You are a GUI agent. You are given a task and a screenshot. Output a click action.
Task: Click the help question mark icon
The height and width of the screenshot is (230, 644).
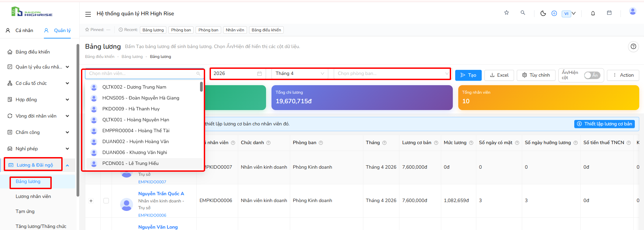633,46
